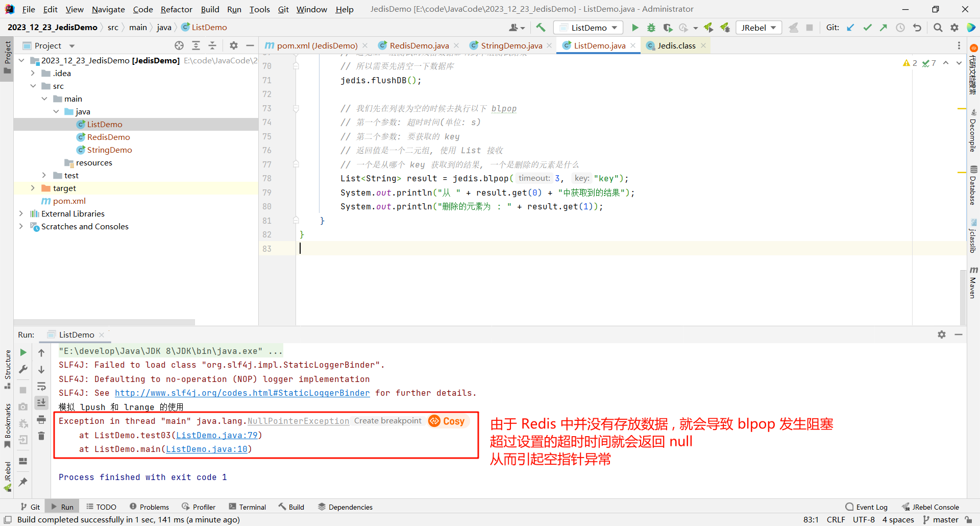The width and height of the screenshot is (980, 526).
Task: Open Project panel options gear
Action: point(234,45)
